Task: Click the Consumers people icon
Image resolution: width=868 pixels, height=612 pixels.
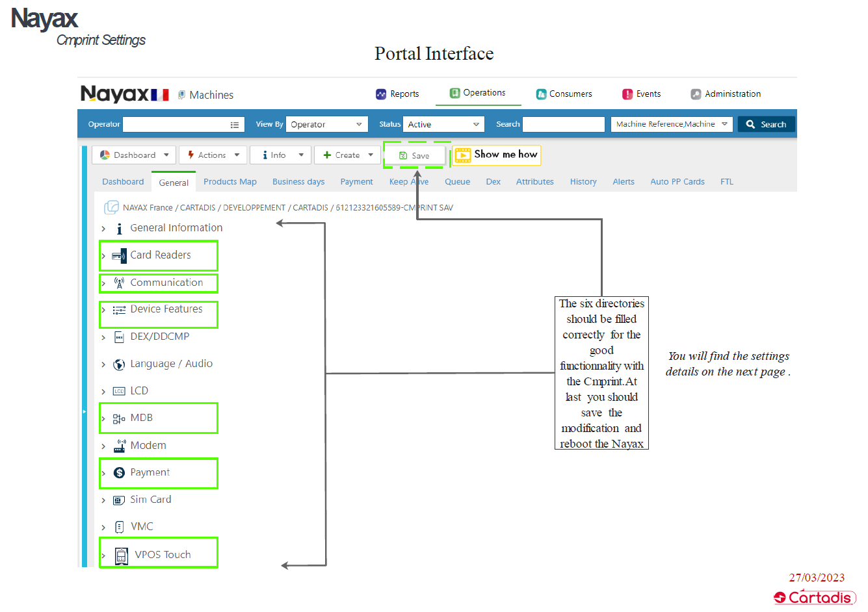Action: (541, 94)
